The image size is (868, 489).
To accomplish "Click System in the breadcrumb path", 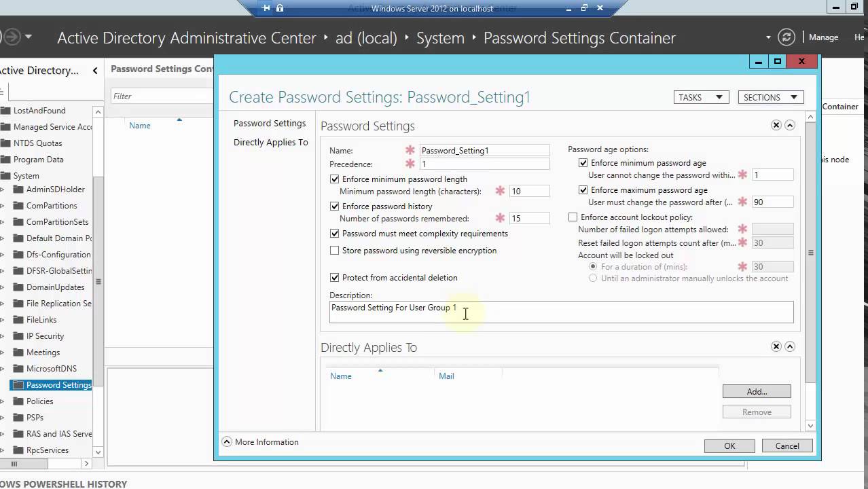I will click(x=440, y=38).
